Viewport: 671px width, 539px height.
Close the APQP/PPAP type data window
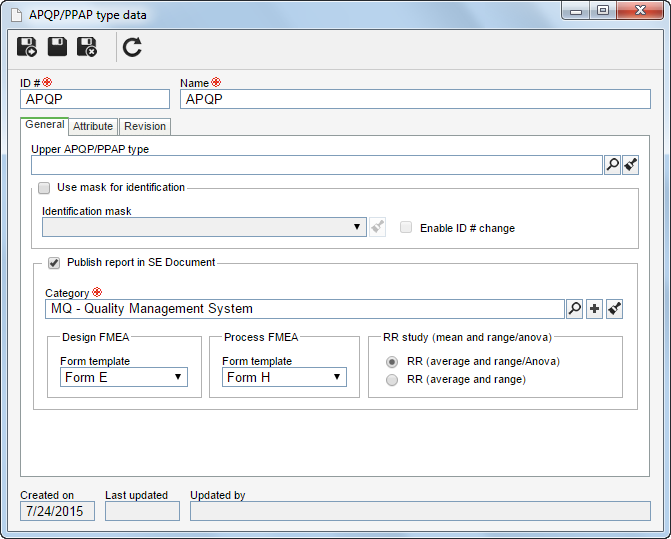point(640,11)
